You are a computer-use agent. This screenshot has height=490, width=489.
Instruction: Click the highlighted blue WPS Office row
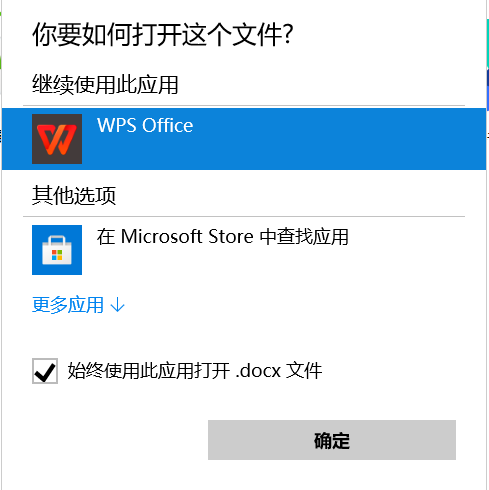click(244, 139)
